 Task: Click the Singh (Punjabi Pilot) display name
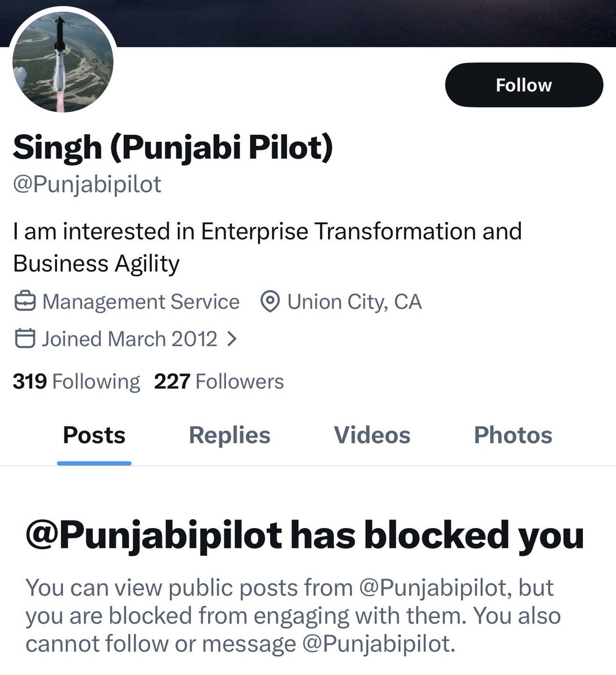point(173,148)
